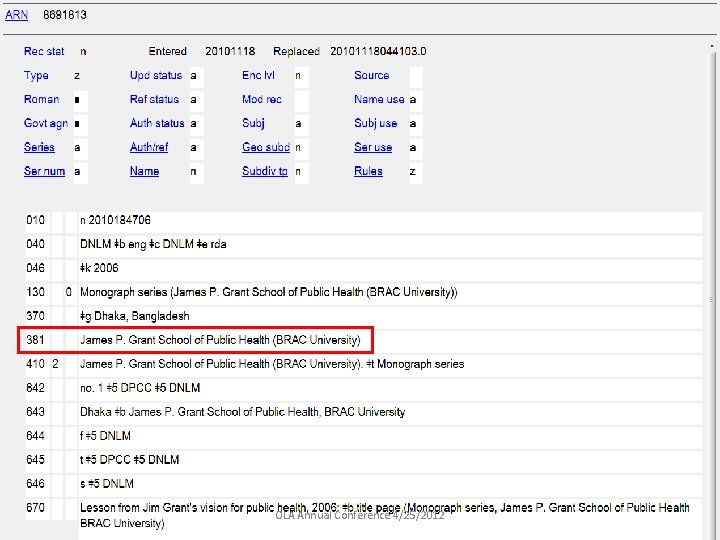Edit the Enc lvl value field

(x=302, y=76)
